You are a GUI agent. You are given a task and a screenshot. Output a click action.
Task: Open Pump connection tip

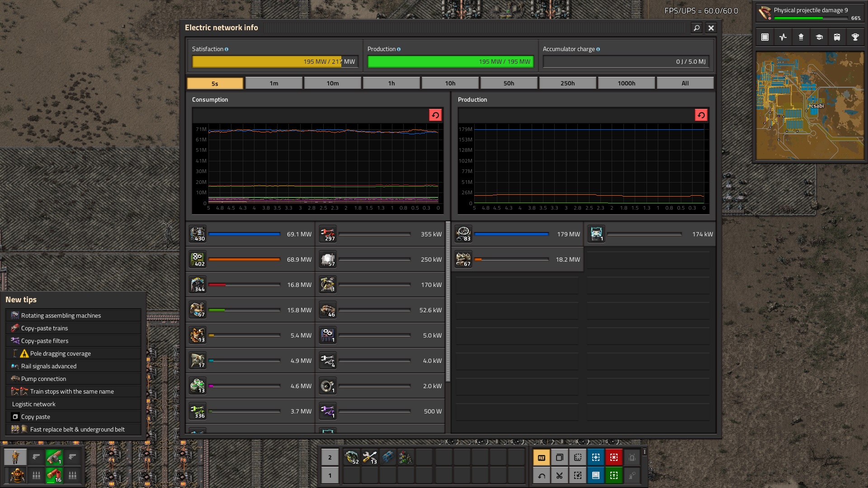click(73, 379)
